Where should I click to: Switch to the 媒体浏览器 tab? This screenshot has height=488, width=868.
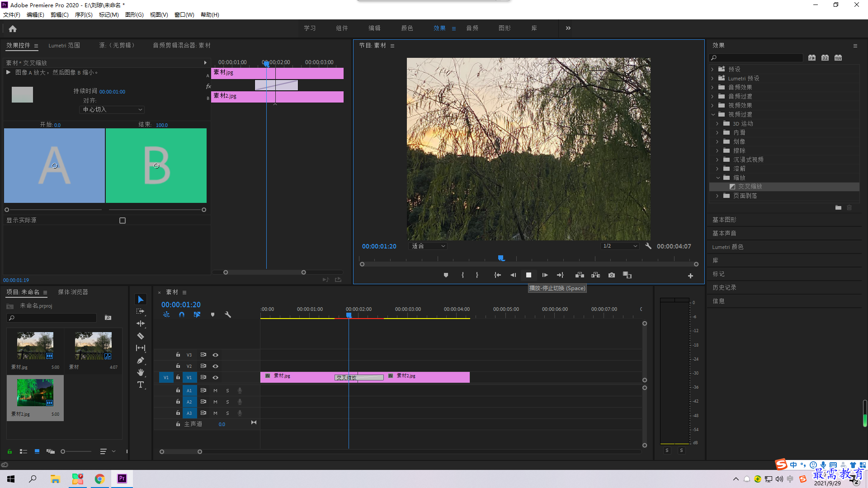coord(73,292)
